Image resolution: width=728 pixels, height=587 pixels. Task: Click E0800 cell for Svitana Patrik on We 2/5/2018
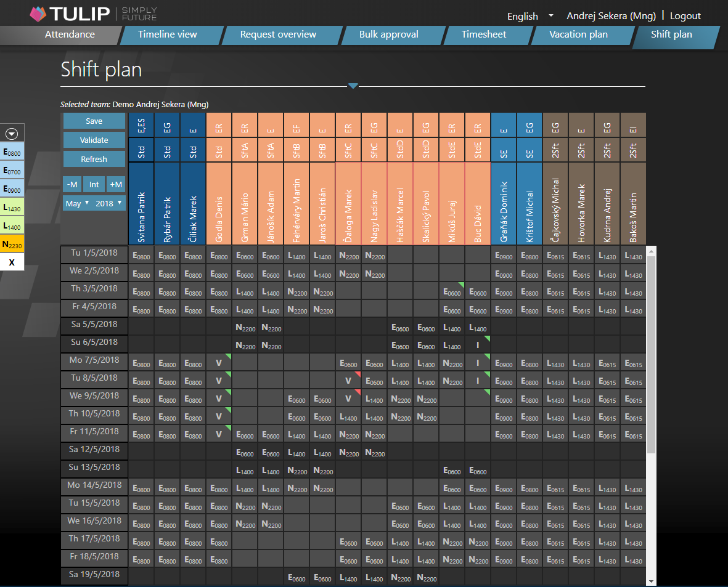tap(141, 273)
